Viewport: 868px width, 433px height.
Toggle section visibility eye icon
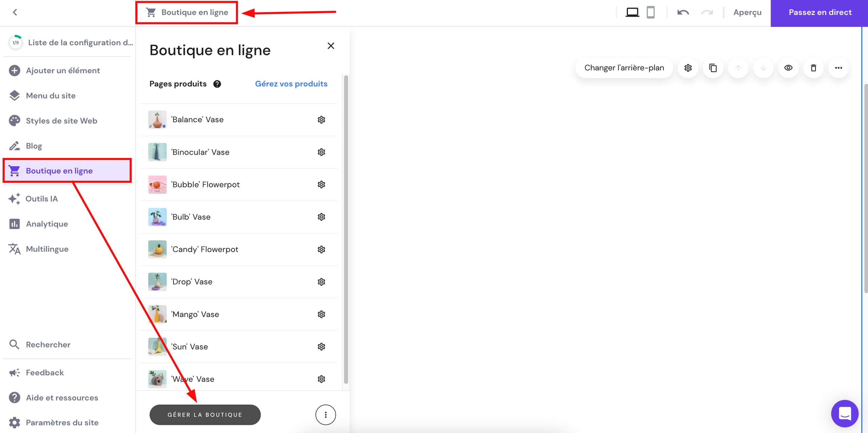[x=788, y=68]
